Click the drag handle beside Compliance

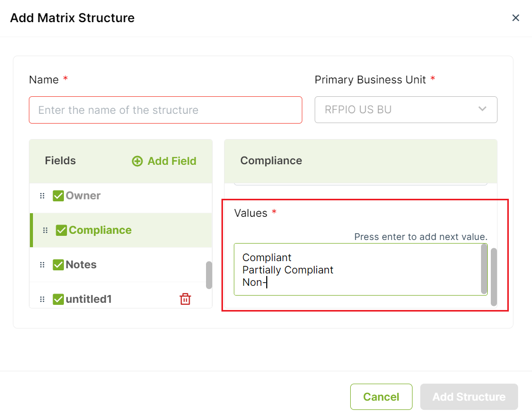[x=45, y=230]
